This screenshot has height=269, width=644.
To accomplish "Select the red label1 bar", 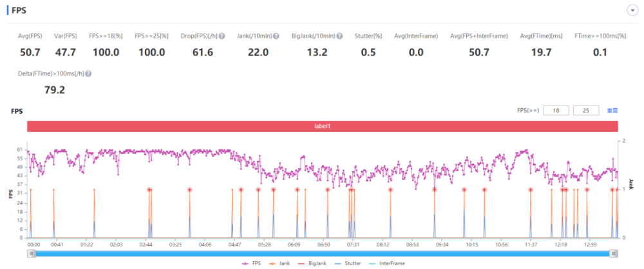I will [x=322, y=127].
